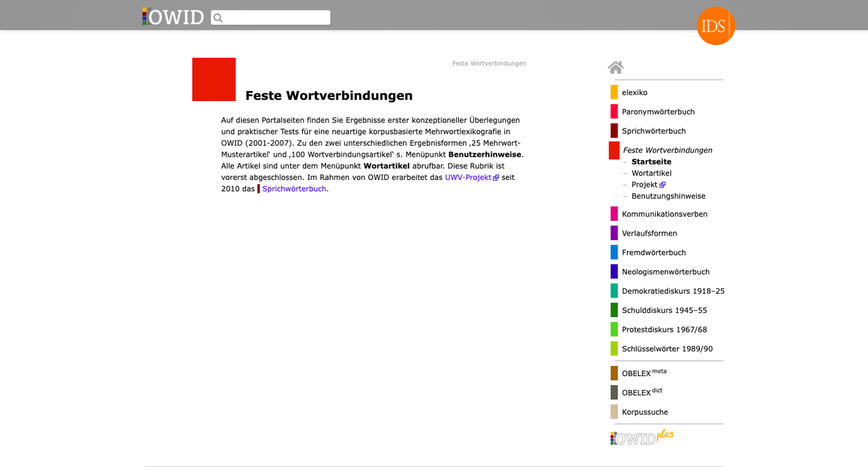Click the magnifying glass in the search bar
This screenshot has height=467, width=868.
(x=218, y=17)
